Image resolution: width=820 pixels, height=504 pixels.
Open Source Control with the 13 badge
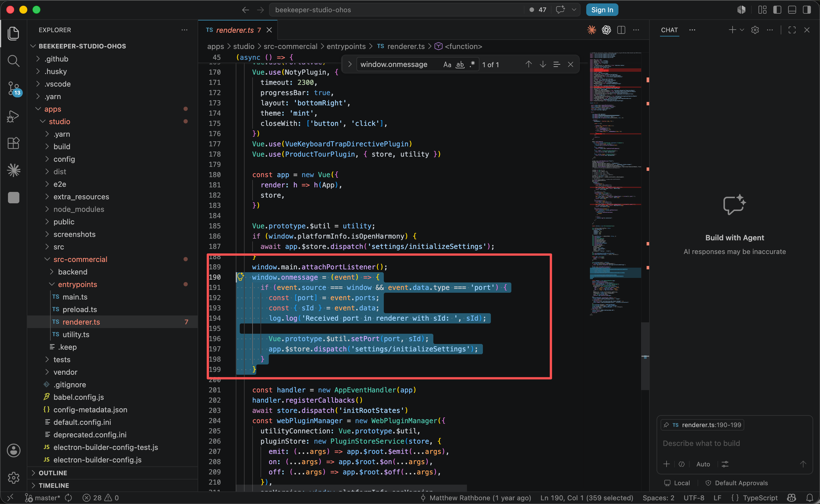[14, 89]
